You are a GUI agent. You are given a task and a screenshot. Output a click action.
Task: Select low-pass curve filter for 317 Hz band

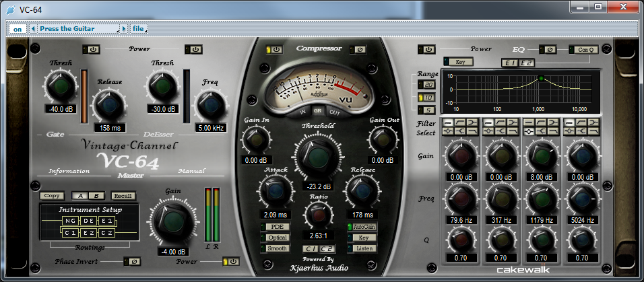512,131
